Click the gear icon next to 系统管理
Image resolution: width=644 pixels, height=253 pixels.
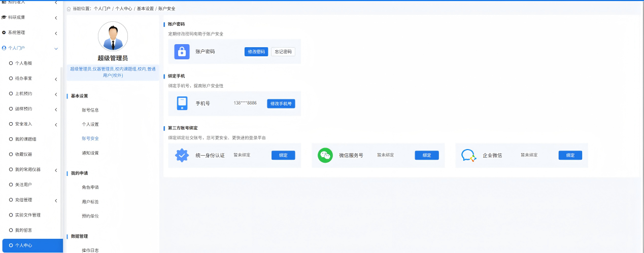4,32
